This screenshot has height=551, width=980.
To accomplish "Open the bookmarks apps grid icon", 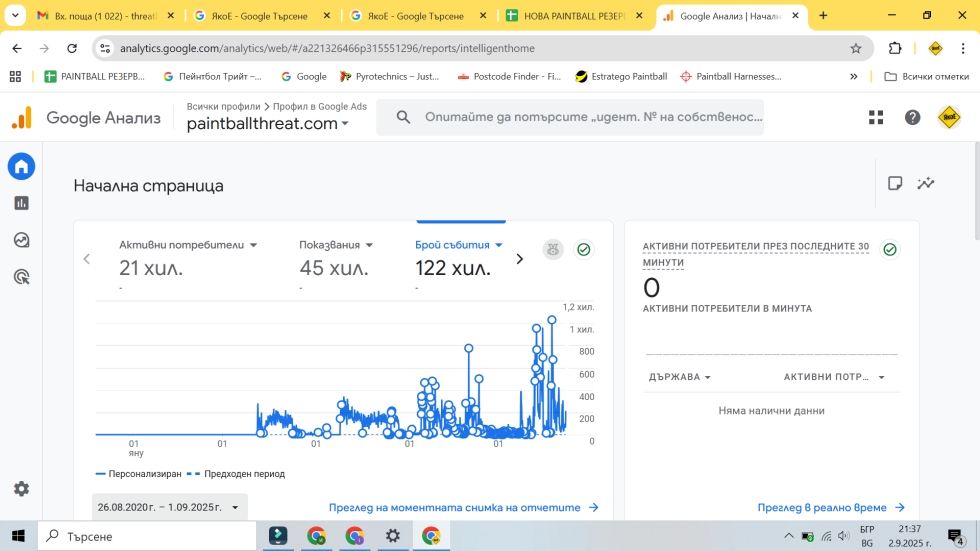I will coord(16,76).
